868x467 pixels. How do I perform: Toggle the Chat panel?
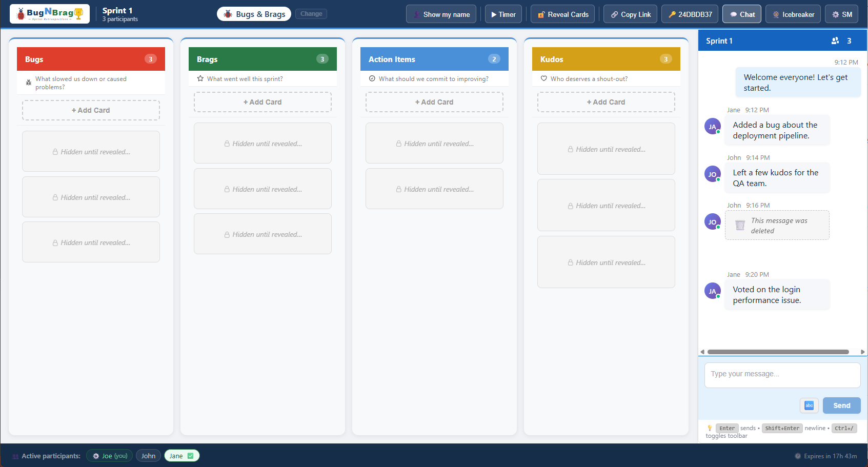tap(742, 14)
